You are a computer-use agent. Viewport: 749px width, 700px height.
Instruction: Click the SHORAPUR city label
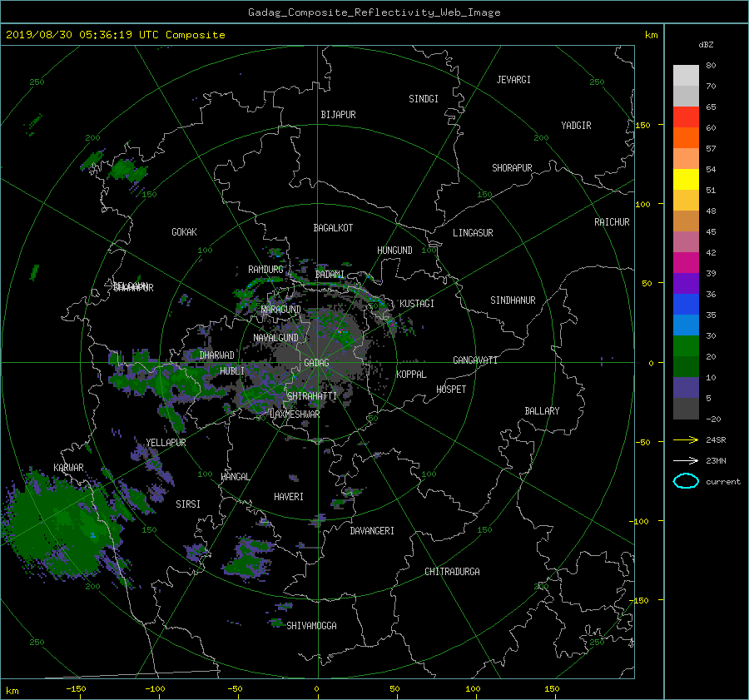pos(512,168)
